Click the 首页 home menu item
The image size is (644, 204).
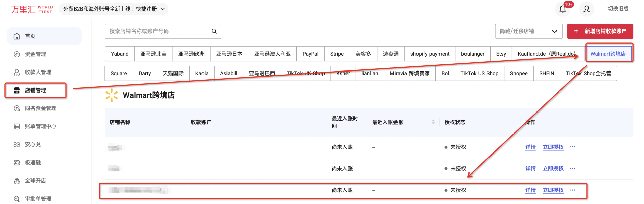tap(30, 36)
